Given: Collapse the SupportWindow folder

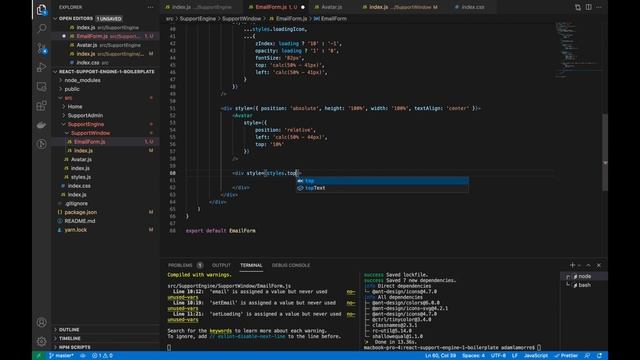Looking at the screenshot, I should click(x=90, y=133).
